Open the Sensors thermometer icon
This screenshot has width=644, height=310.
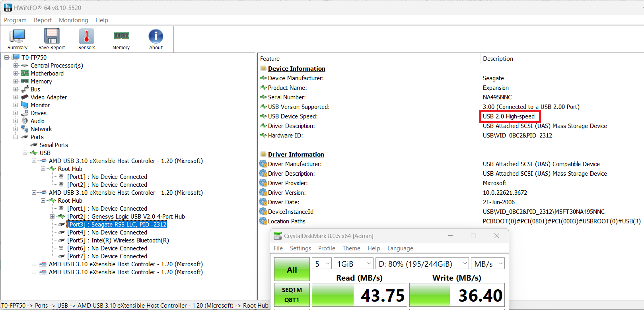click(86, 36)
